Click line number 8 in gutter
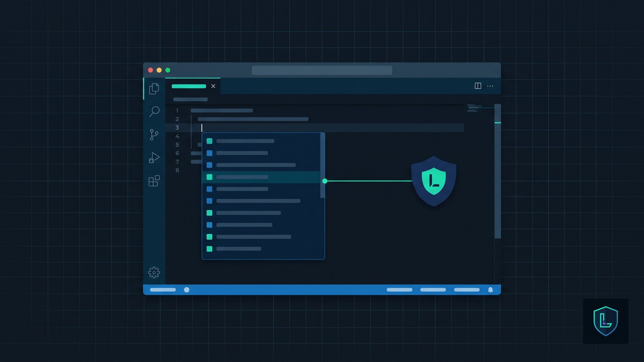 177,170
